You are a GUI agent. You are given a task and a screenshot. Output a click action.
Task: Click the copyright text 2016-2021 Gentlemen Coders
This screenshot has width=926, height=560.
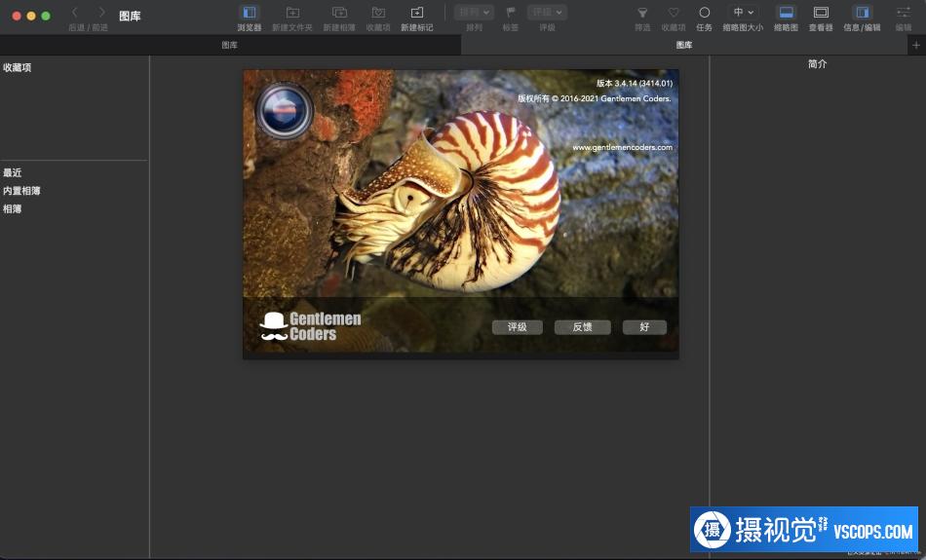(595, 98)
